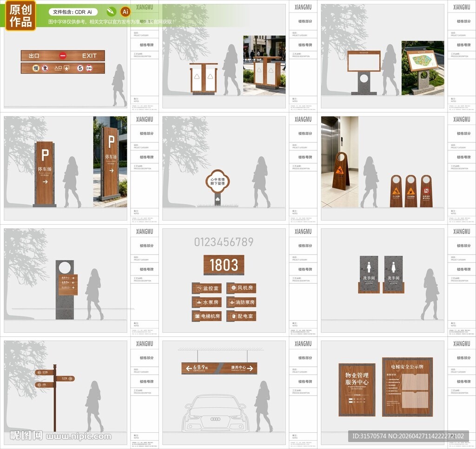
Task: Select the 水泵房 room plate
Action: [x=207, y=302]
